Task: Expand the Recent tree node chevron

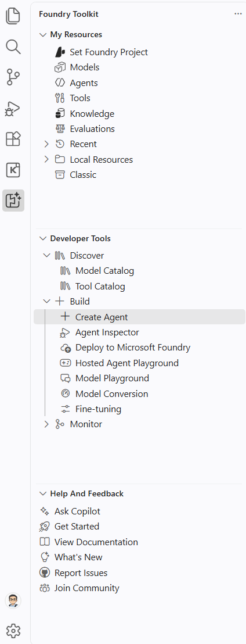Action: [x=47, y=144]
